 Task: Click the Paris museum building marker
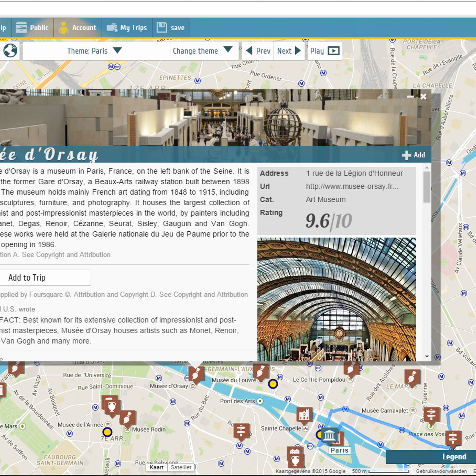329,436
